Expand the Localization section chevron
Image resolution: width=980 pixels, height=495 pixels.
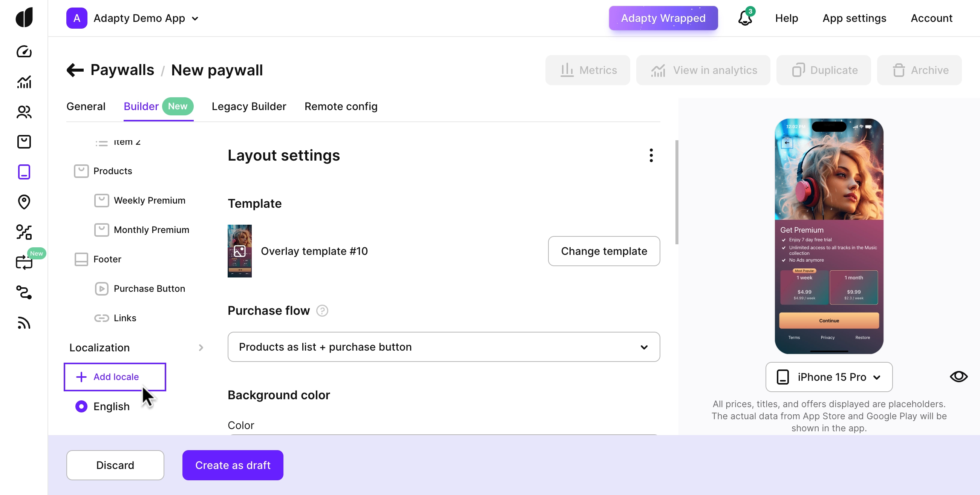[201, 348]
